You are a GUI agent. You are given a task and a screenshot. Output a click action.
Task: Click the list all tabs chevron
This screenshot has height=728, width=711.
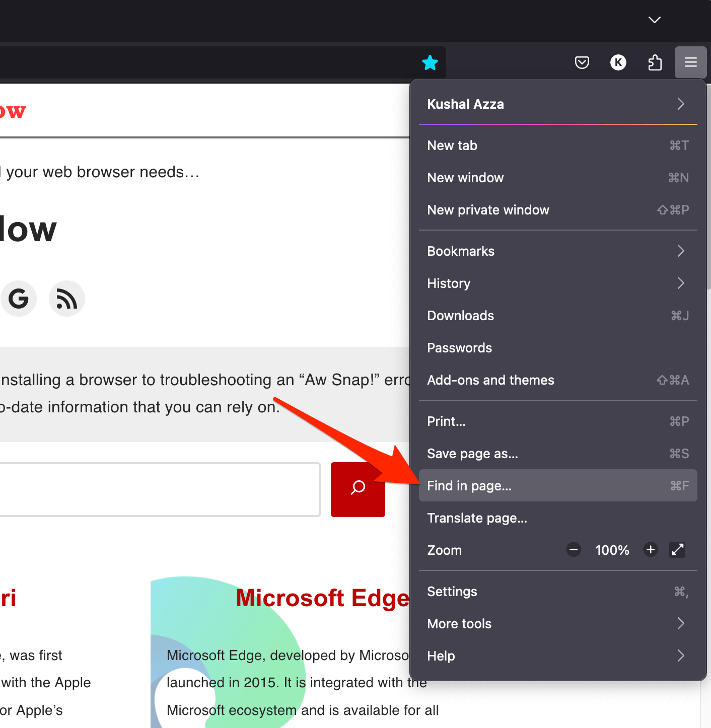pyautogui.click(x=655, y=20)
